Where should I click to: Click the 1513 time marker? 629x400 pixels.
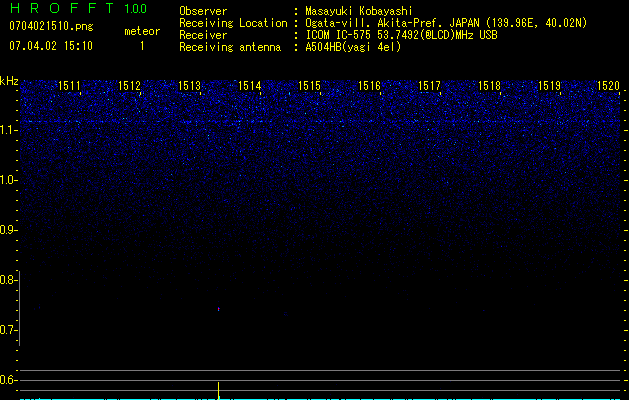[x=190, y=87]
